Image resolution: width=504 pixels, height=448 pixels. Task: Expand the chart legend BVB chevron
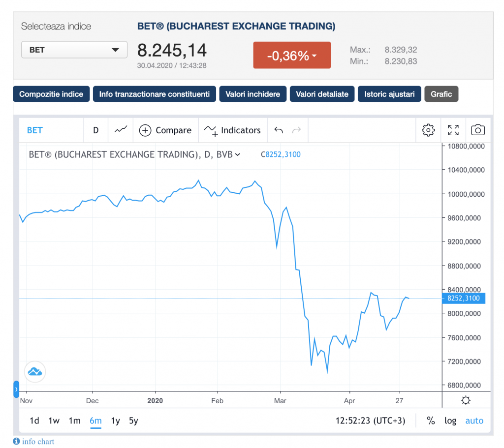tap(238, 155)
